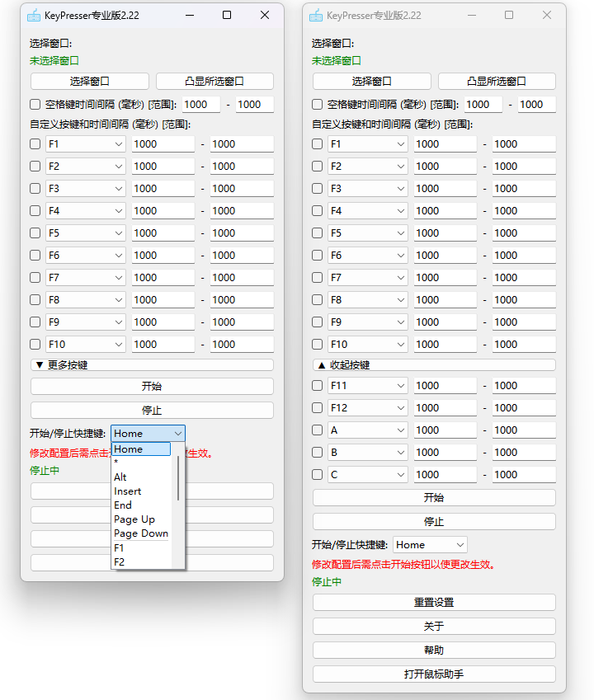This screenshot has height=700, width=594.
Task: Maximize the left KeyPresser window
Action: tap(227, 15)
